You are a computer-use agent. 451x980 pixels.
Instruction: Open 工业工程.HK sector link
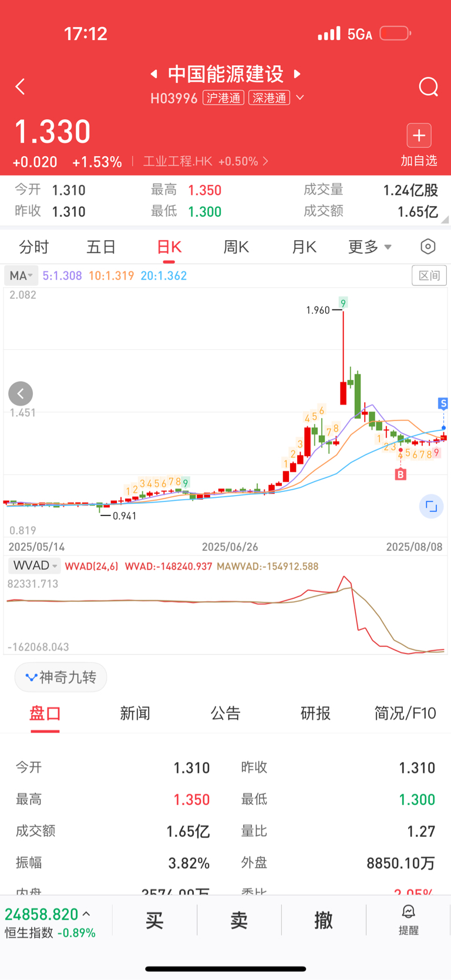(x=206, y=161)
